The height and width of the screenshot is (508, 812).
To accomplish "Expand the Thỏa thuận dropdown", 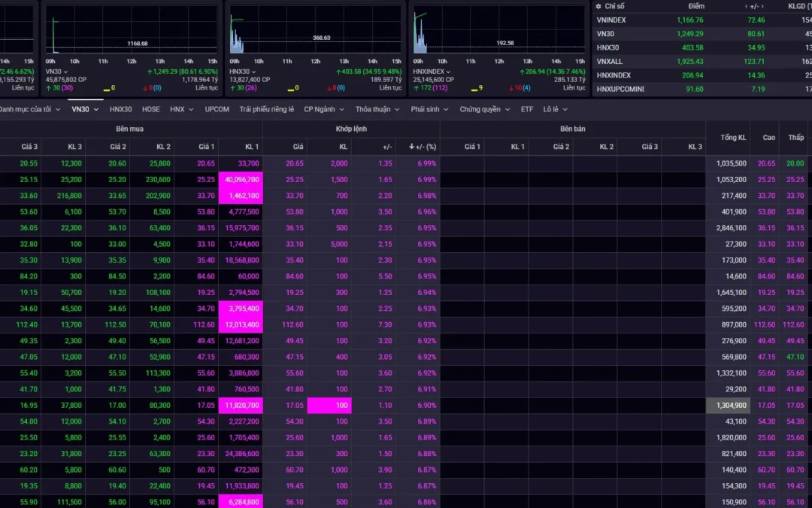I will 377,109.
